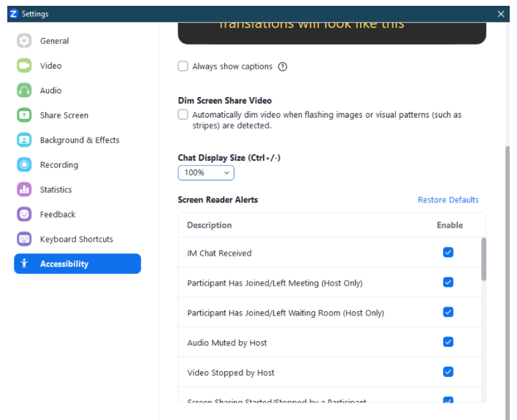Click the main settings page scrollbar

pos(508,283)
